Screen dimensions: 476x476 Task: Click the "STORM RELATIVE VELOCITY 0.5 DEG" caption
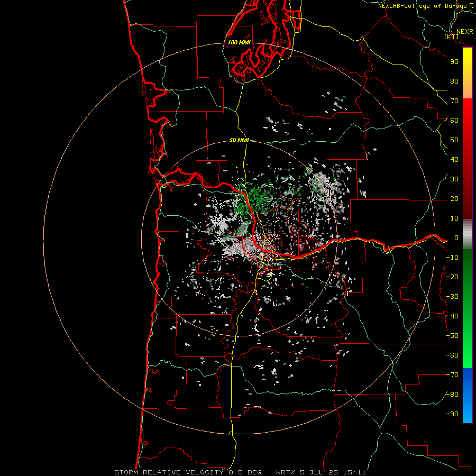tap(190, 472)
